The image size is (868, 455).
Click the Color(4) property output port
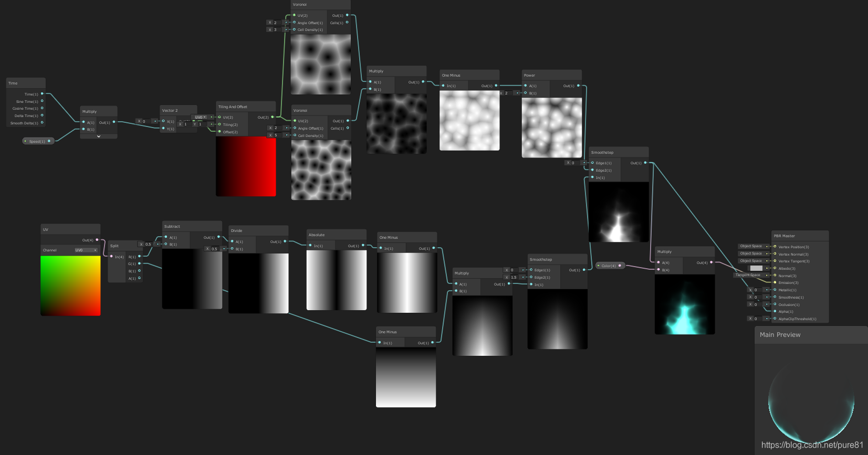(x=620, y=266)
